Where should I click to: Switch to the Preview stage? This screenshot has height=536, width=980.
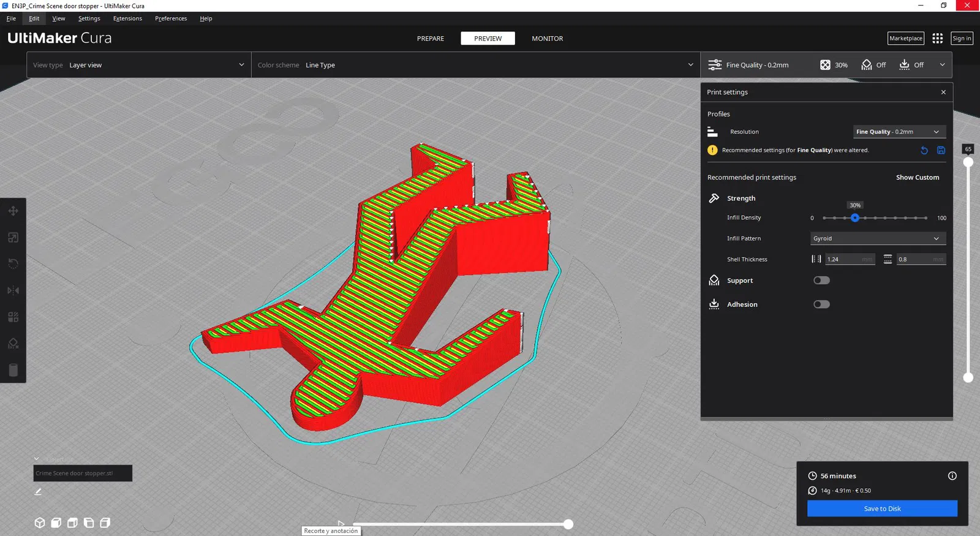[x=488, y=39]
